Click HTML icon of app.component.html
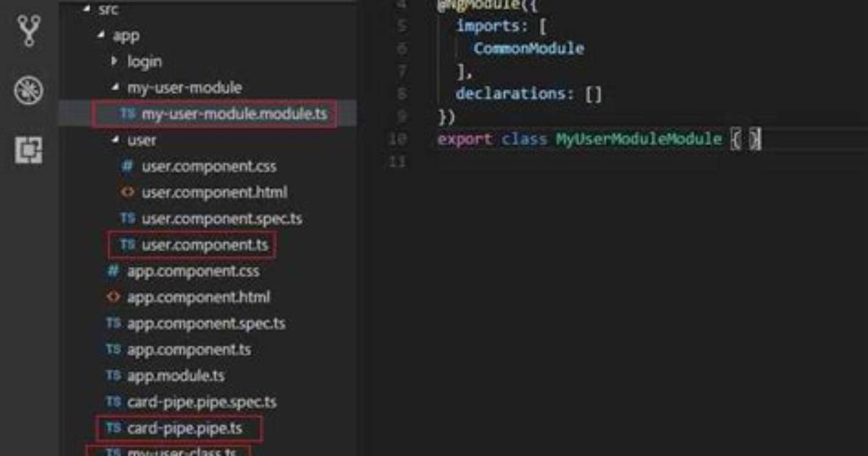868x456 pixels. pos(113,296)
